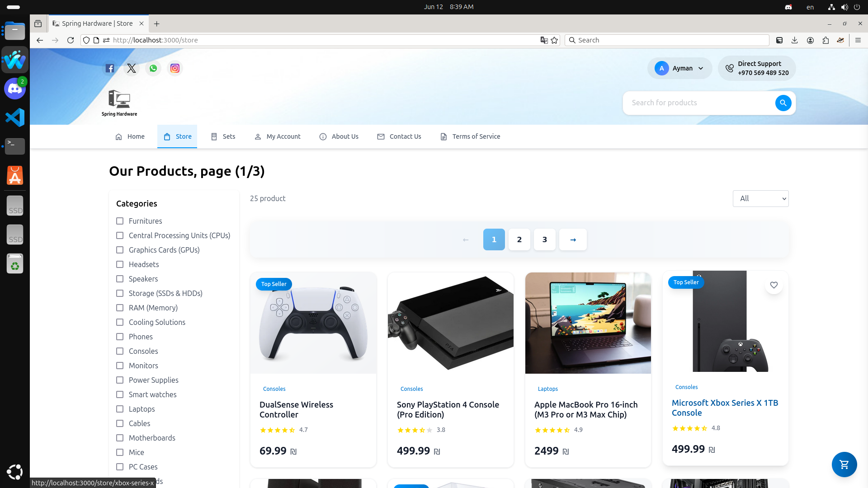This screenshot has width=868, height=488.
Task: Reload the page with refresh icon
Action: tap(71, 40)
